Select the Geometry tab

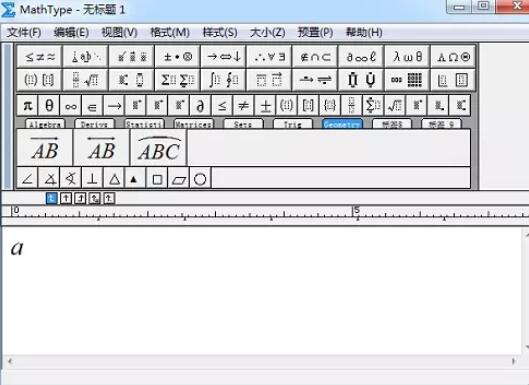(x=342, y=124)
